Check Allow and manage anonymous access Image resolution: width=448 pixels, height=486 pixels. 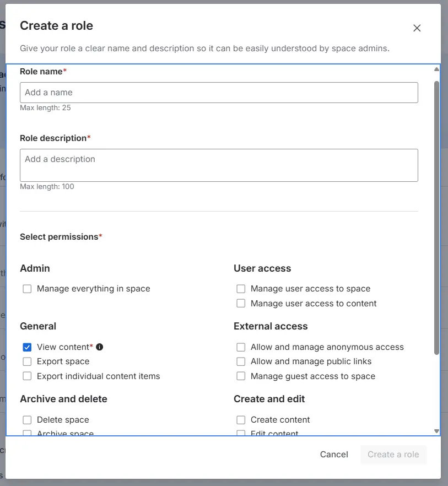tap(241, 347)
